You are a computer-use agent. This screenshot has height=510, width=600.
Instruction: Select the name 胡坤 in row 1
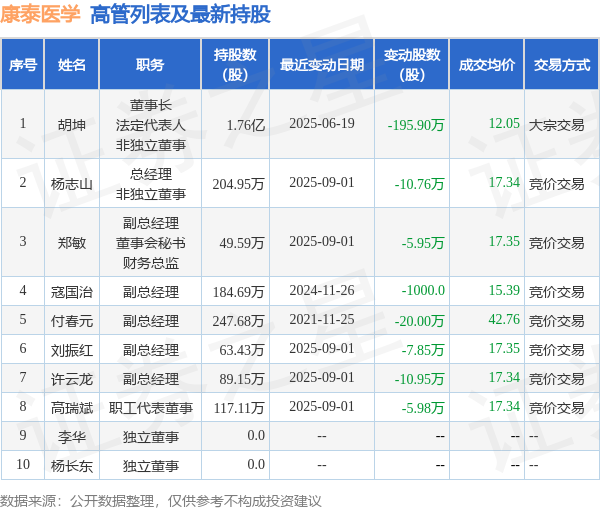(x=72, y=125)
